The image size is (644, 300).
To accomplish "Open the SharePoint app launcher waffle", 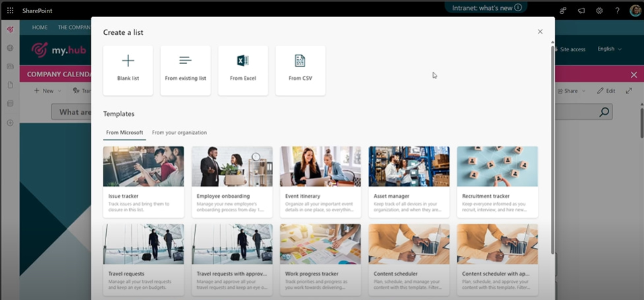I will (10, 11).
